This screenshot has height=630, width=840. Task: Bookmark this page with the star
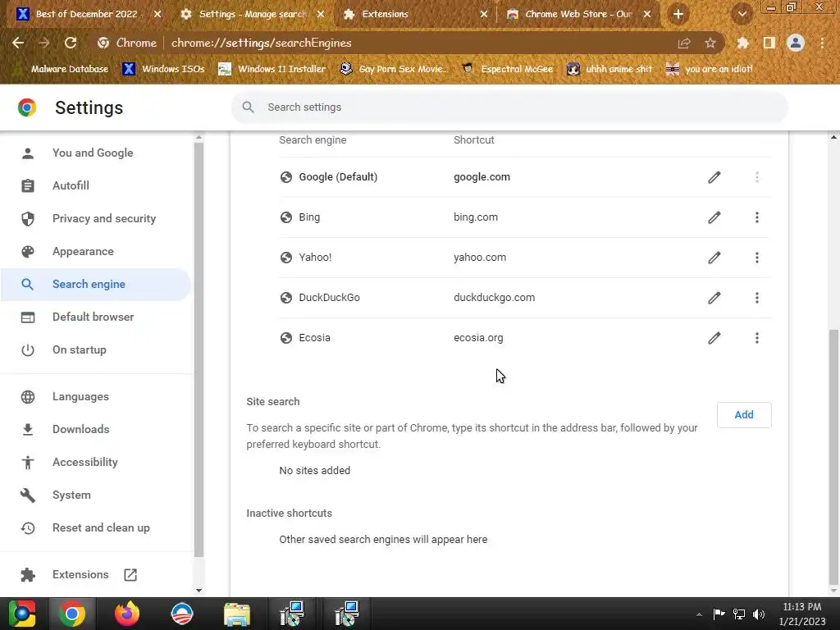[710, 43]
